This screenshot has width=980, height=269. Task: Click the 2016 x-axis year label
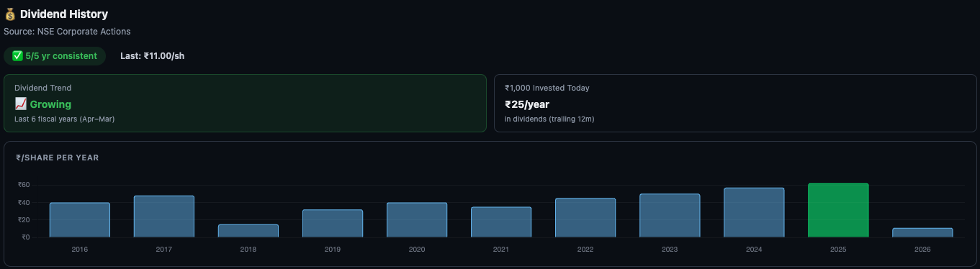pyautogui.click(x=80, y=250)
